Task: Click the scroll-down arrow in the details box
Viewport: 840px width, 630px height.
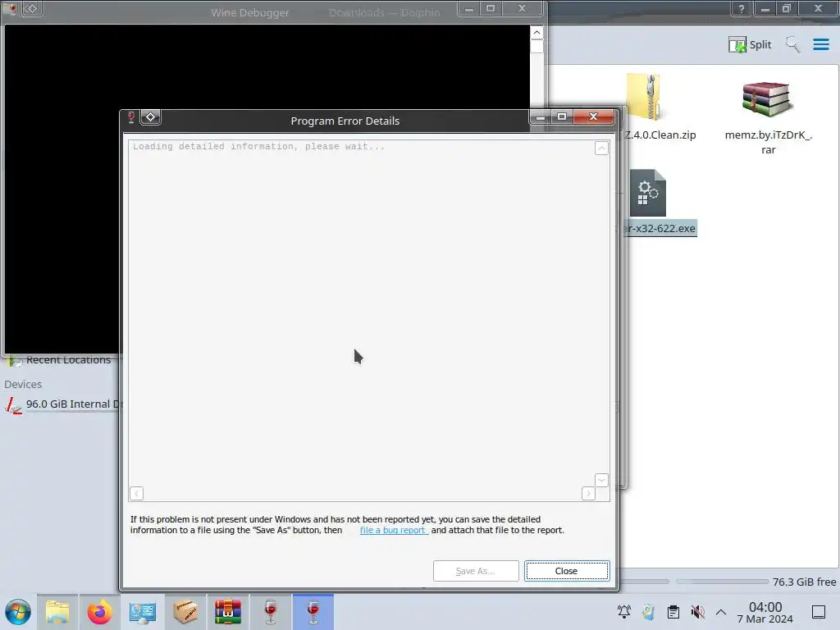Action: tap(601, 480)
